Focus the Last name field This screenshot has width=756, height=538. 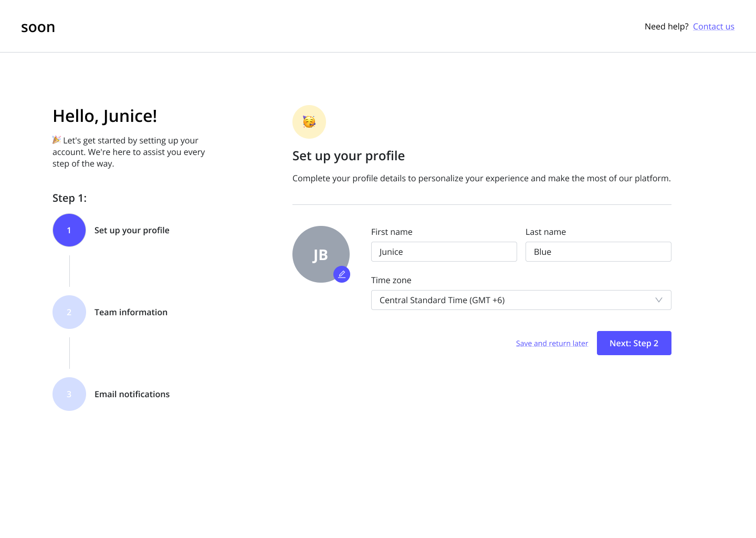pyautogui.click(x=598, y=252)
